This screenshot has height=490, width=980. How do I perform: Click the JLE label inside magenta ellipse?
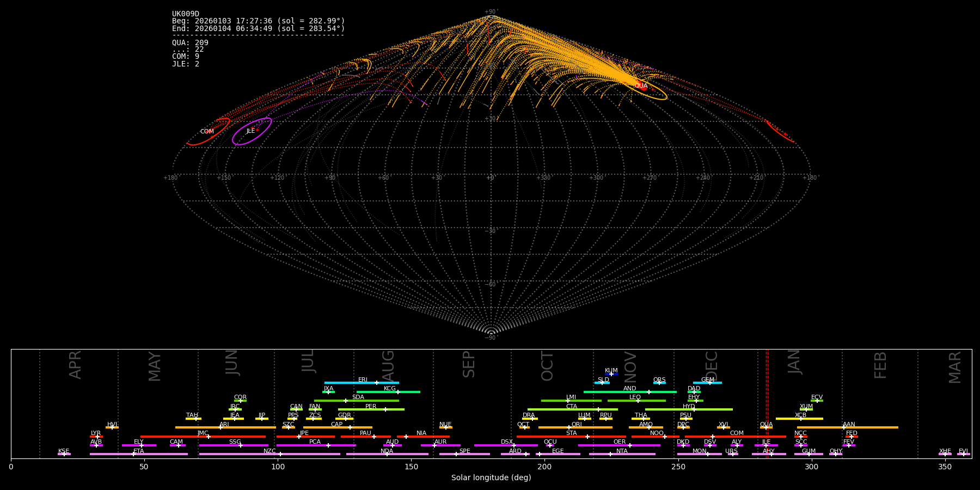250,131
